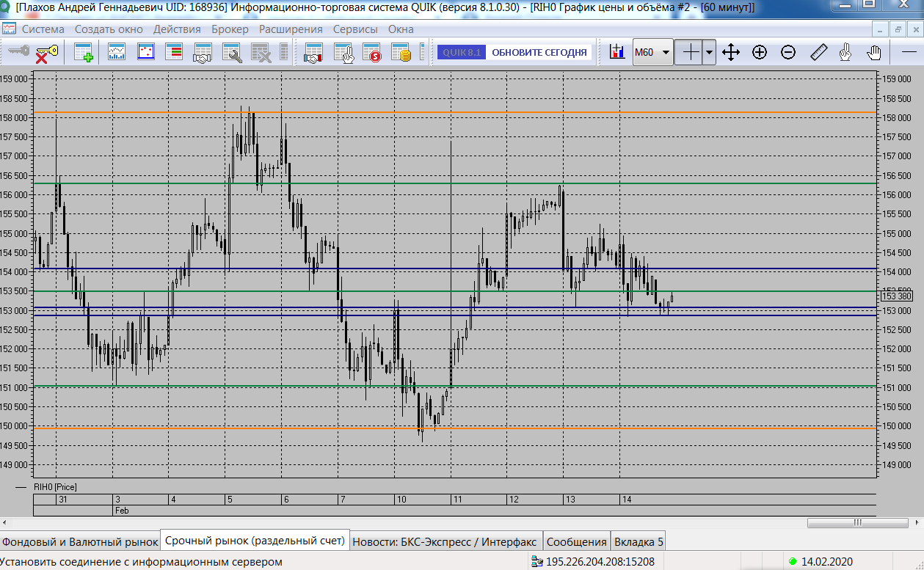The width and height of the screenshot is (924, 570).
Task: Minimize the inner chart window
Action: (881, 29)
